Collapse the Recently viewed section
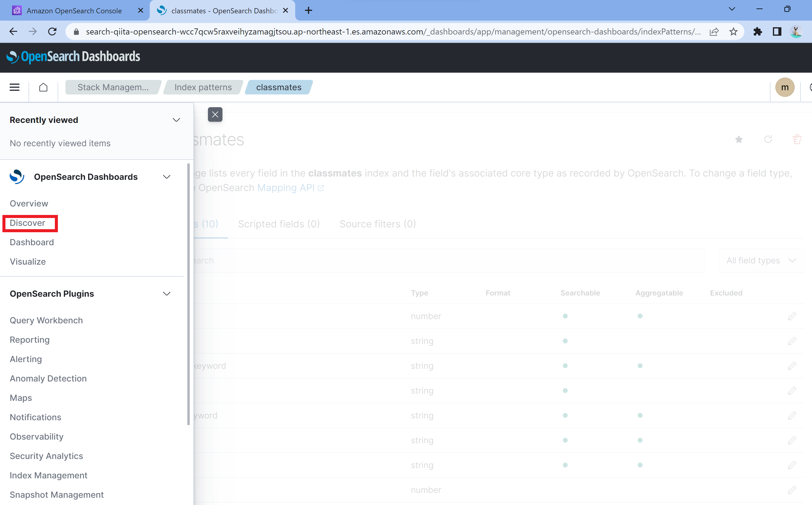 (176, 120)
